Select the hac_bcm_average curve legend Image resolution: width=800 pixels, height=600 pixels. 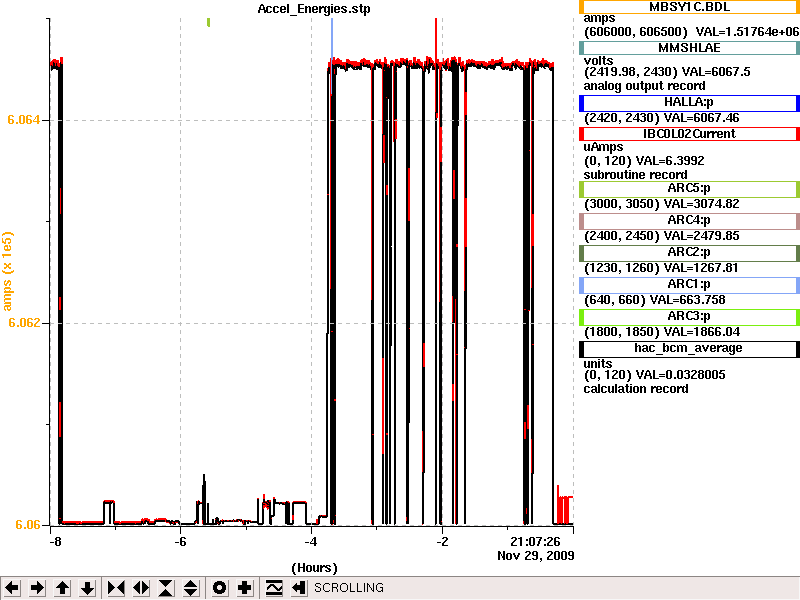coord(689,349)
